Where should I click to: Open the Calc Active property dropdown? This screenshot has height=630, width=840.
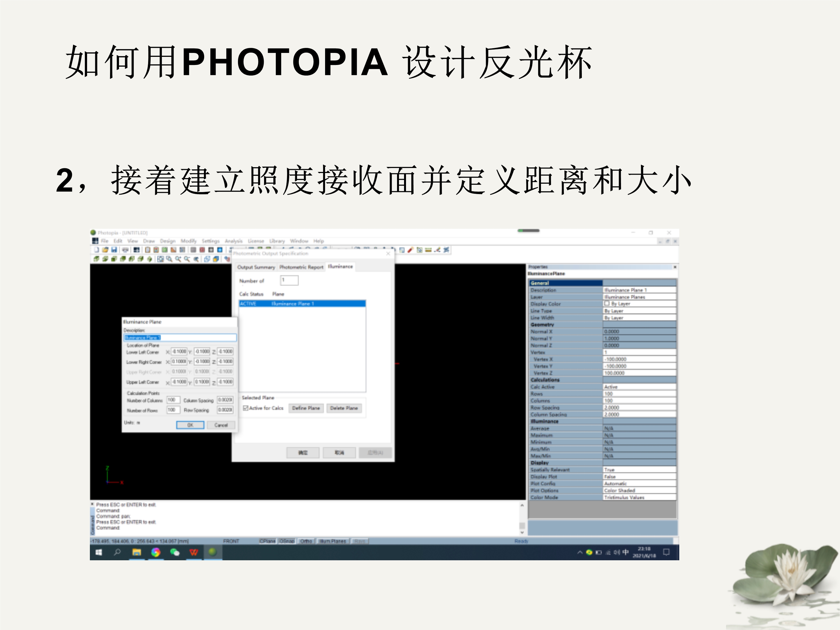[x=639, y=387]
